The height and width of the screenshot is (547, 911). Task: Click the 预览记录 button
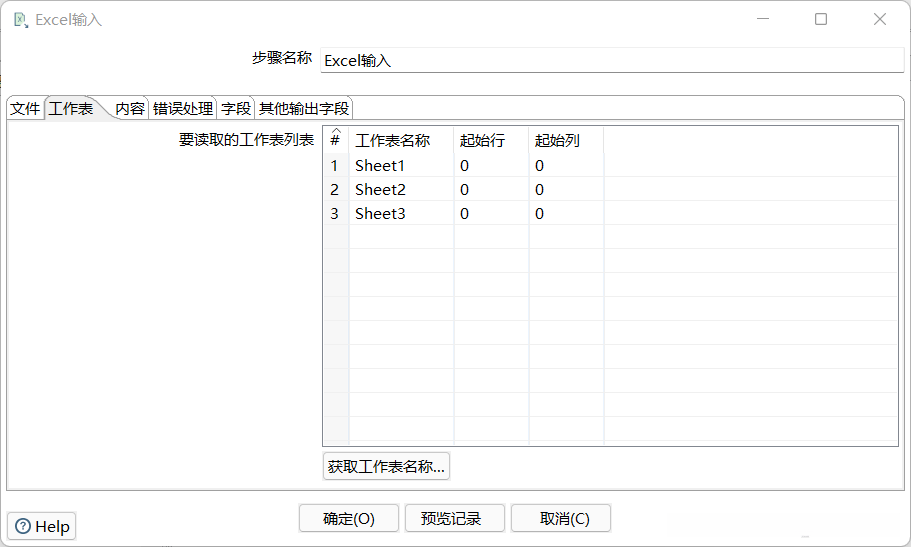pos(455,518)
